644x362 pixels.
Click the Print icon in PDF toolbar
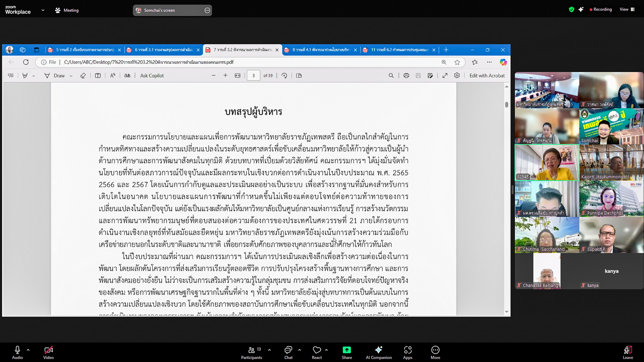point(406,75)
